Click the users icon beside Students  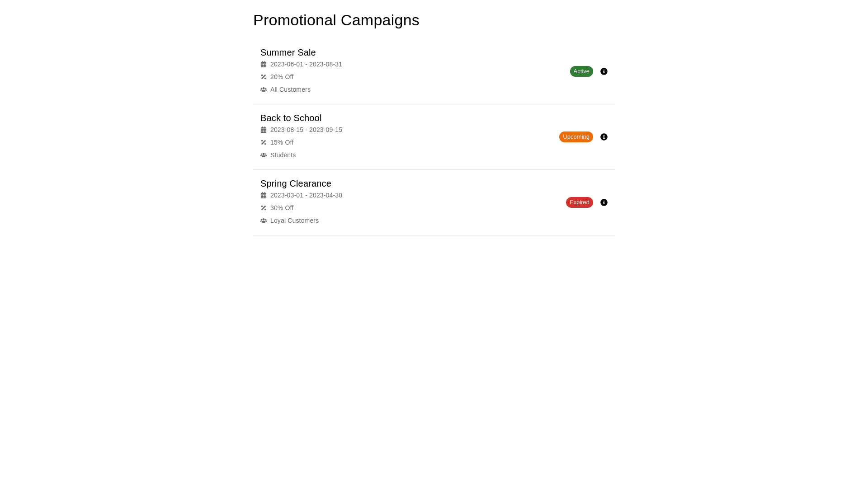264,155
